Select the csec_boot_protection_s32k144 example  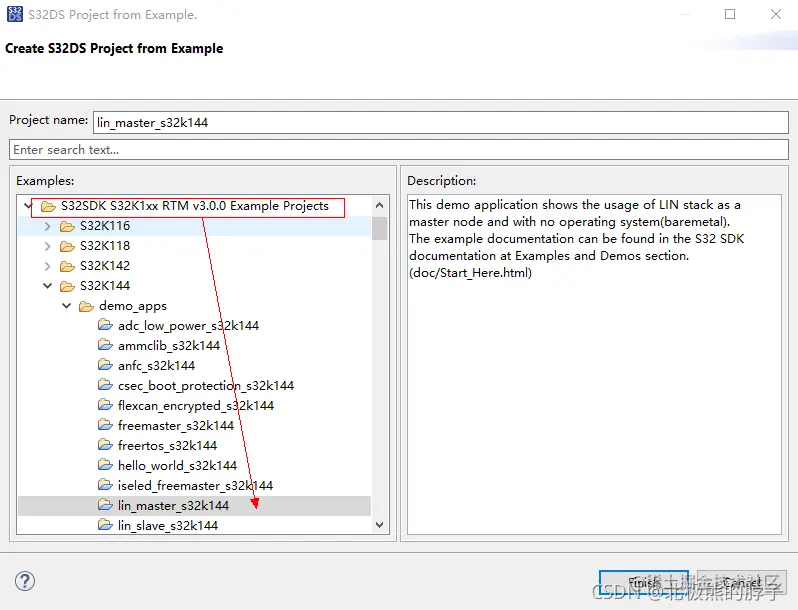click(206, 386)
